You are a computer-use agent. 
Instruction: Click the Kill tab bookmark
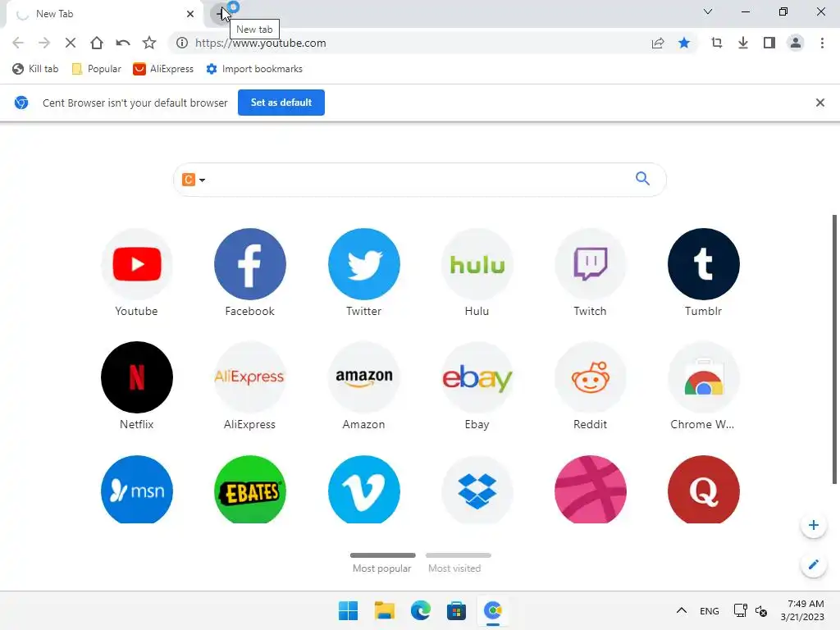point(35,69)
